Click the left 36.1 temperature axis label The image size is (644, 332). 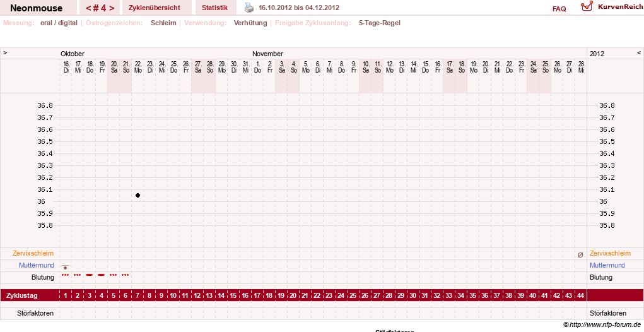[x=45, y=189]
